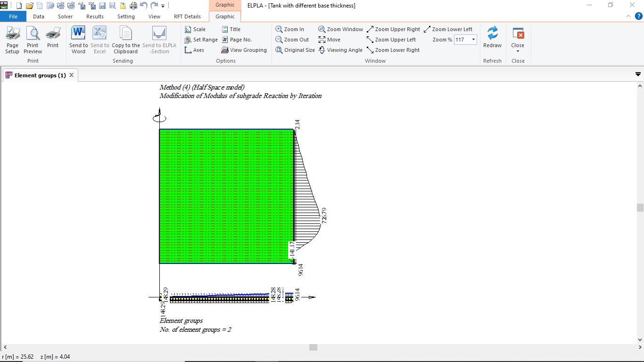The image size is (644, 362).
Task: Open the Solver ribbon tab
Action: [x=66, y=16]
